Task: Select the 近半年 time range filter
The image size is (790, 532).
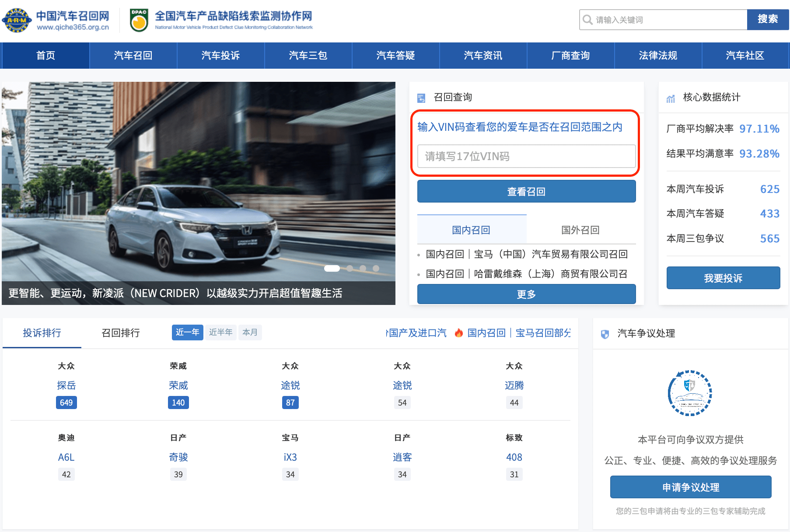Action: point(220,332)
